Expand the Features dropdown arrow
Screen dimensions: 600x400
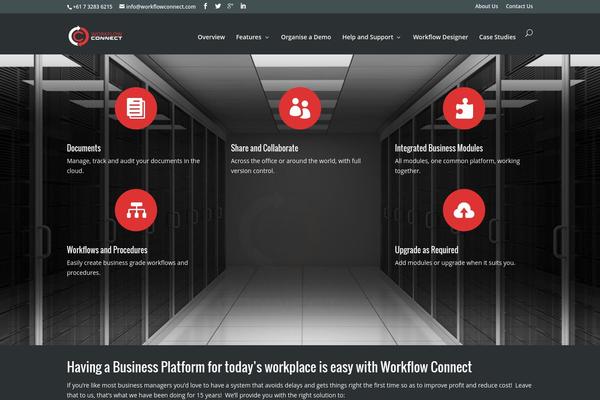click(267, 38)
